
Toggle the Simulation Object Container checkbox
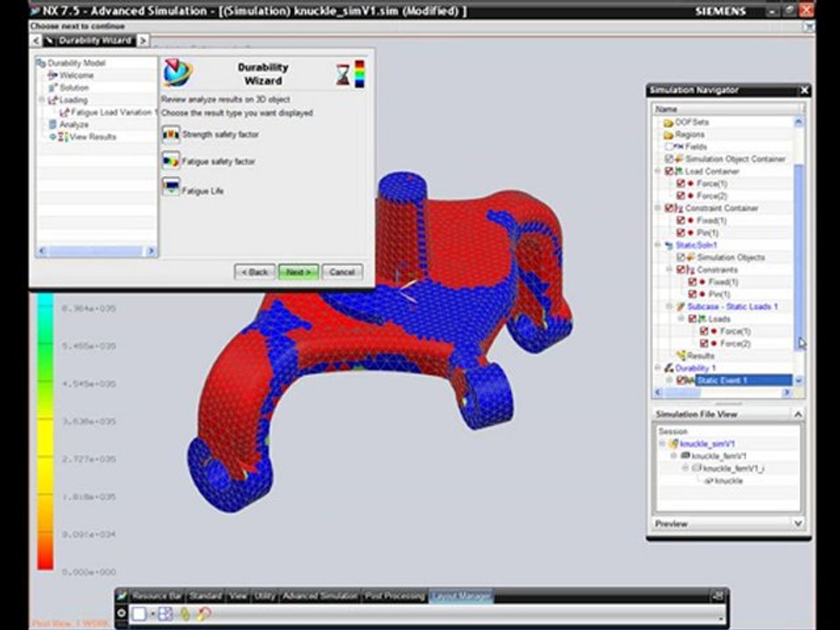668,159
